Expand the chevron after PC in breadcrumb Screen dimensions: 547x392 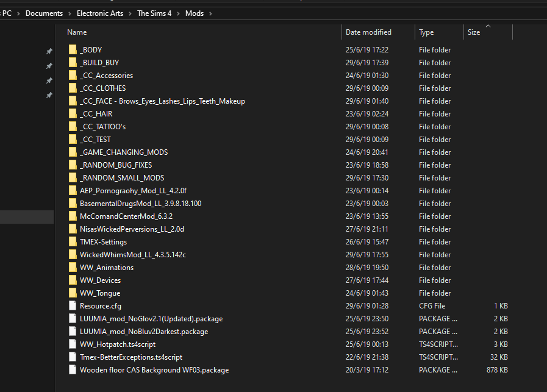tap(18, 13)
